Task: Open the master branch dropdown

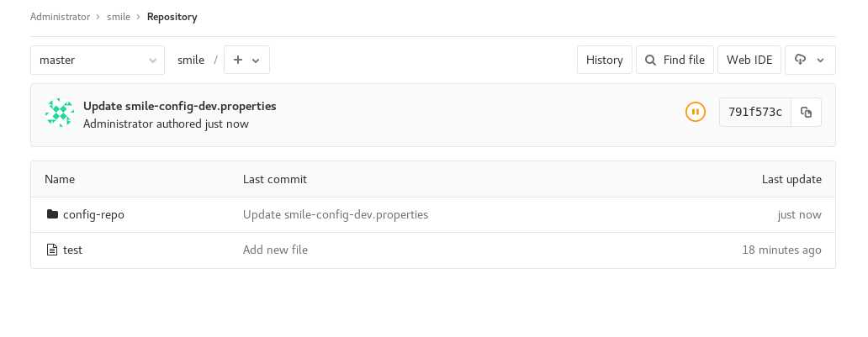Action: pos(98,60)
